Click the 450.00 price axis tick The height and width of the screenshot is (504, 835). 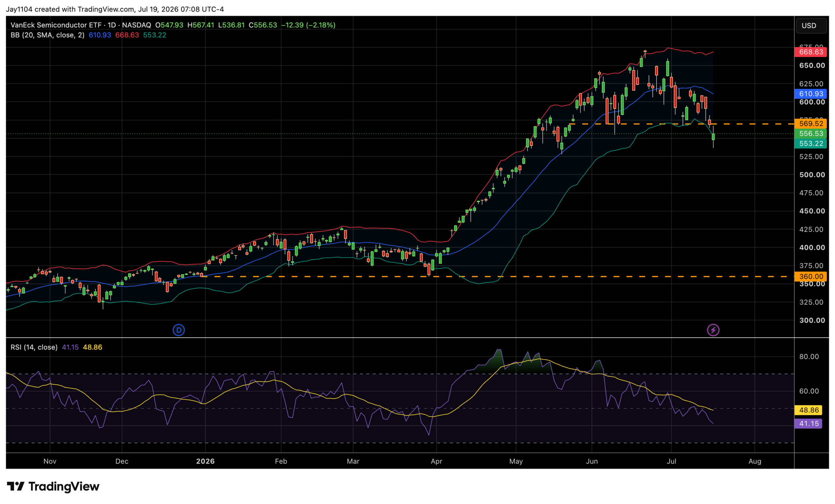pos(812,211)
